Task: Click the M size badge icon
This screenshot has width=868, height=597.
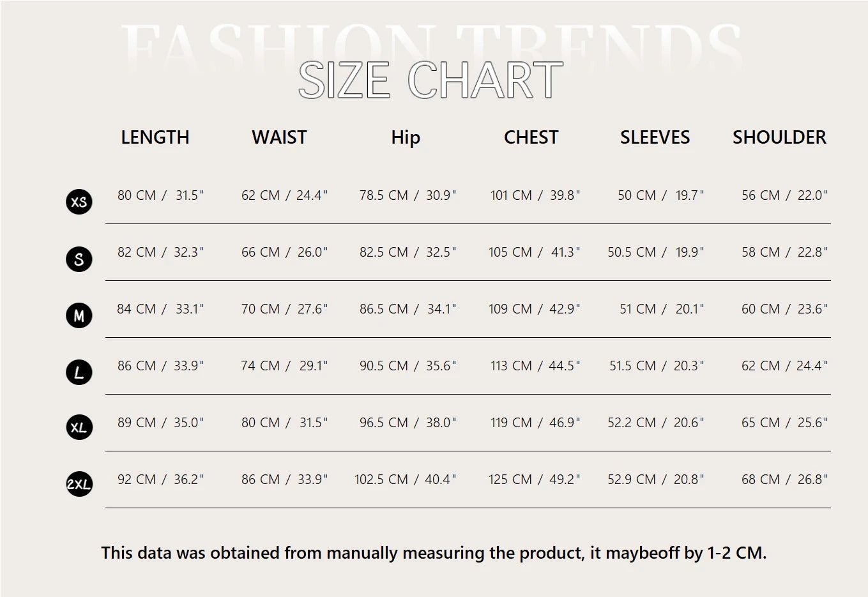Action: point(79,315)
